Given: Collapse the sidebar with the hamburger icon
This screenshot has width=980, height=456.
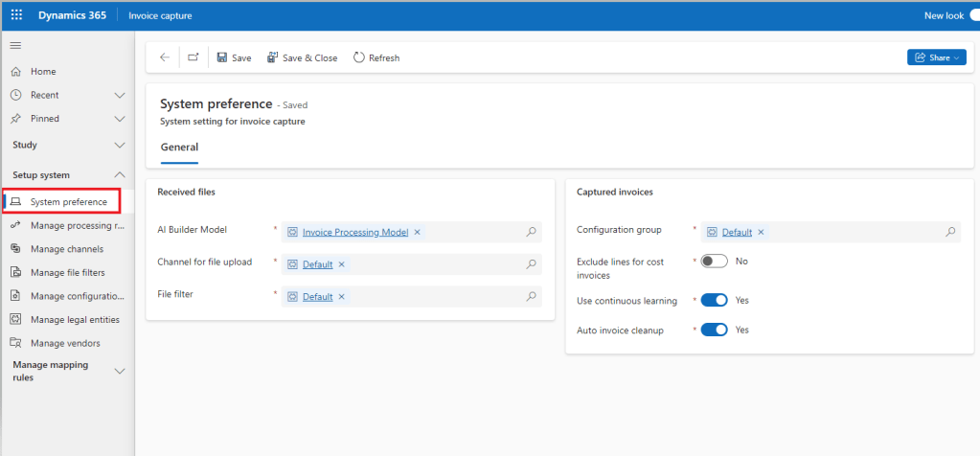Looking at the screenshot, I should (x=15, y=46).
